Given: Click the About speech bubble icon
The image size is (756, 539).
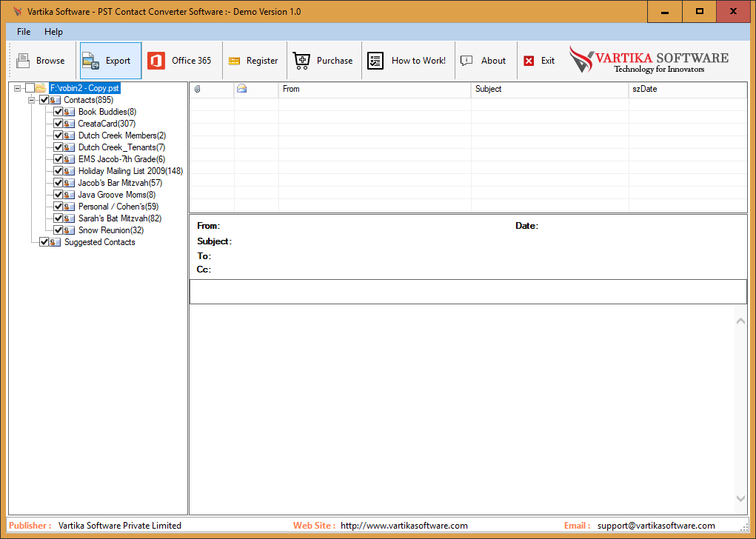Looking at the screenshot, I should [466, 61].
